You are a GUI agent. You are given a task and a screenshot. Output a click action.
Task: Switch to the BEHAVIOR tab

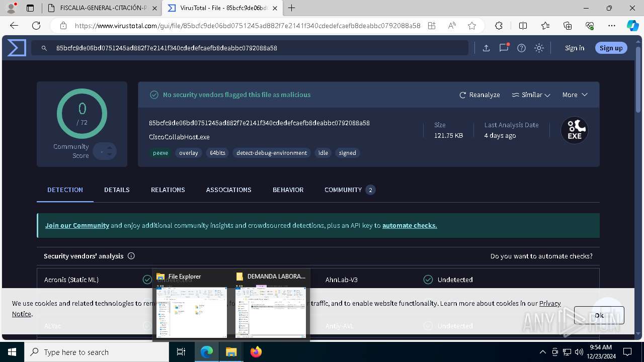(288, 190)
